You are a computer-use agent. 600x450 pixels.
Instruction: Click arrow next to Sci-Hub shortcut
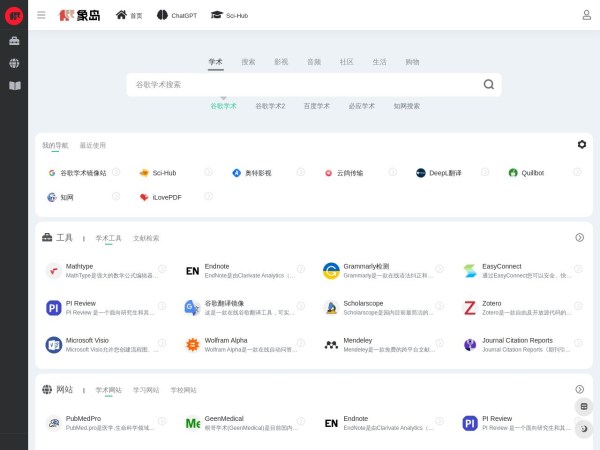click(208, 172)
